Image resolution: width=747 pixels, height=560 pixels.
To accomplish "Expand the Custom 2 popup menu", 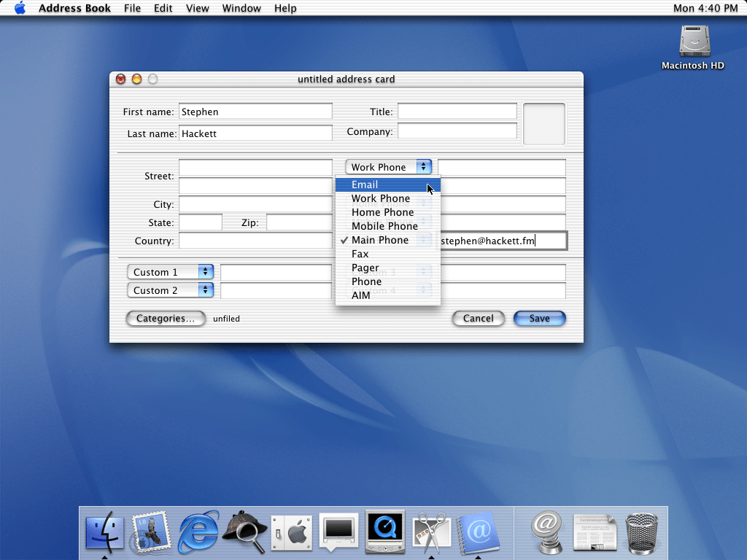I will pyautogui.click(x=169, y=290).
